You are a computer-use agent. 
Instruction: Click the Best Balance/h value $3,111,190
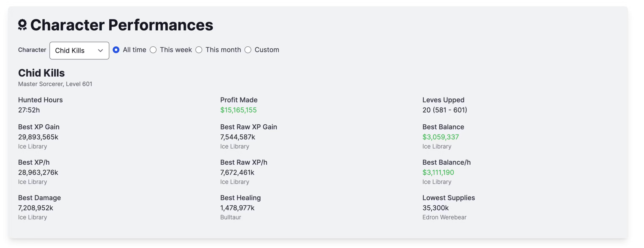[x=438, y=172]
